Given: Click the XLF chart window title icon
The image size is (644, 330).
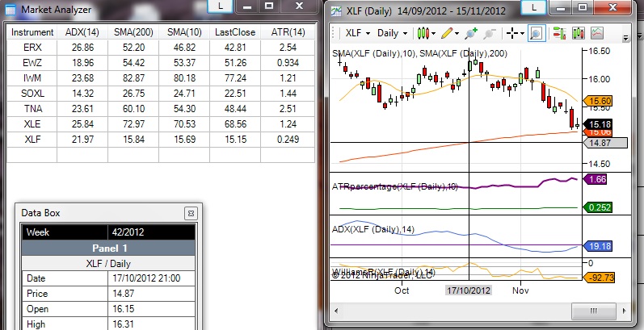Looking at the screenshot, I should (336, 11).
